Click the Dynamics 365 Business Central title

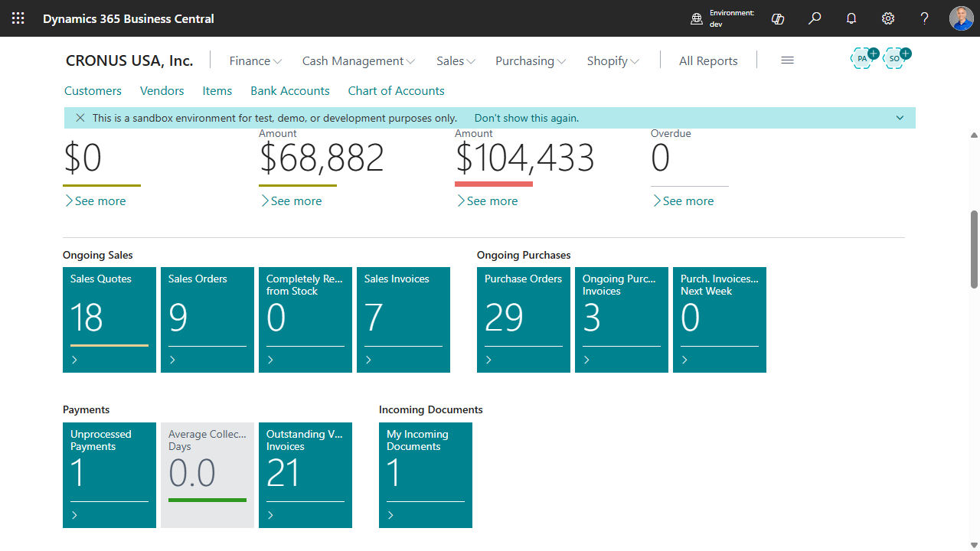click(129, 18)
